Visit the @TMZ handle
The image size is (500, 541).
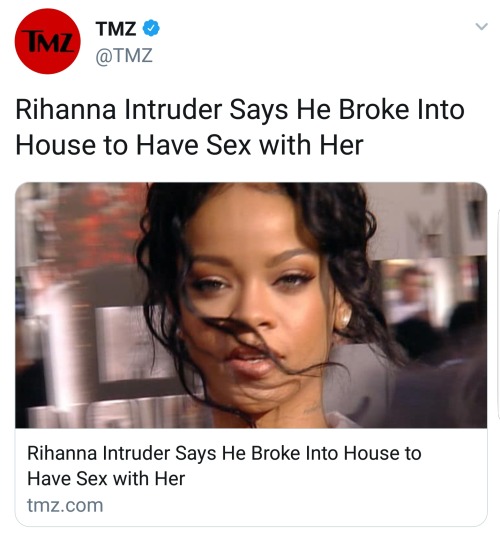pyautogui.click(x=124, y=56)
